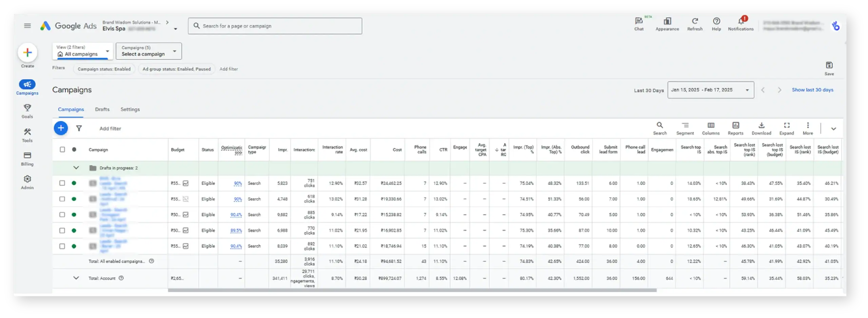The image size is (868, 318).
Task: Go to next date range
Action: tap(779, 90)
